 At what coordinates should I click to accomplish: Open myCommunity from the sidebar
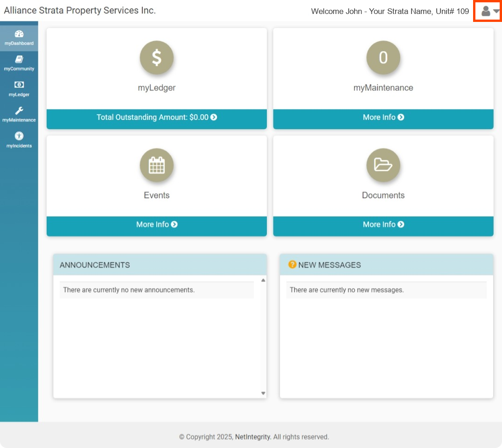(x=19, y=60)
